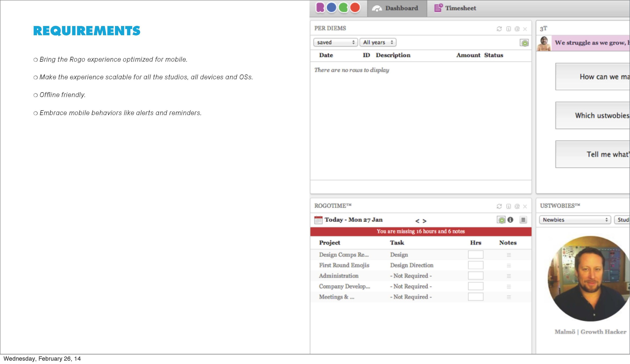Select the Administration project row
The image size is (630, 364).
pos(339,276)
